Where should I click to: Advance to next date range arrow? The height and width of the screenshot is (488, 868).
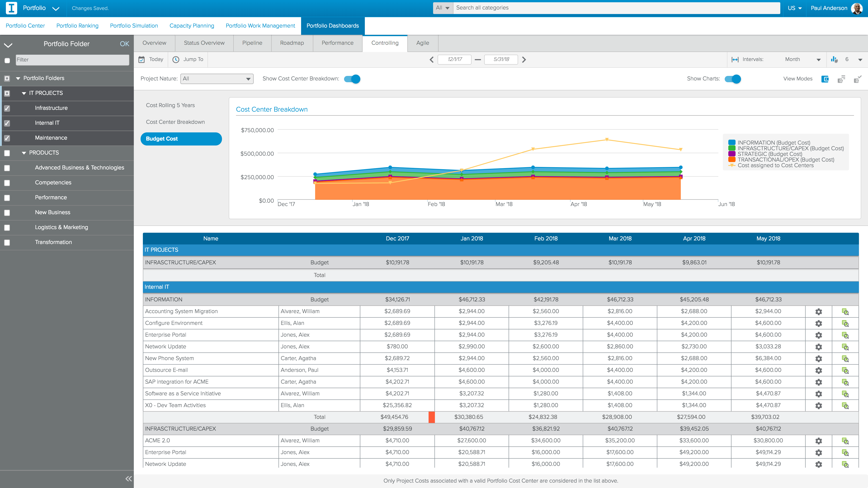coord(524,60)
